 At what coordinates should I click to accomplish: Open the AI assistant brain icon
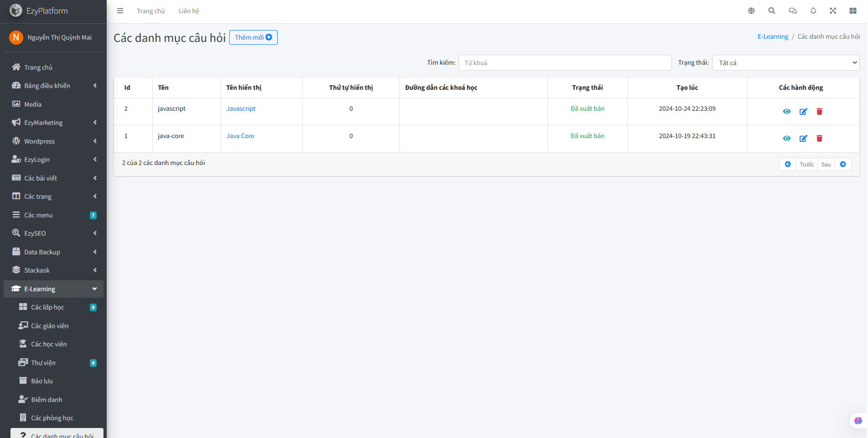coord(858,421)
